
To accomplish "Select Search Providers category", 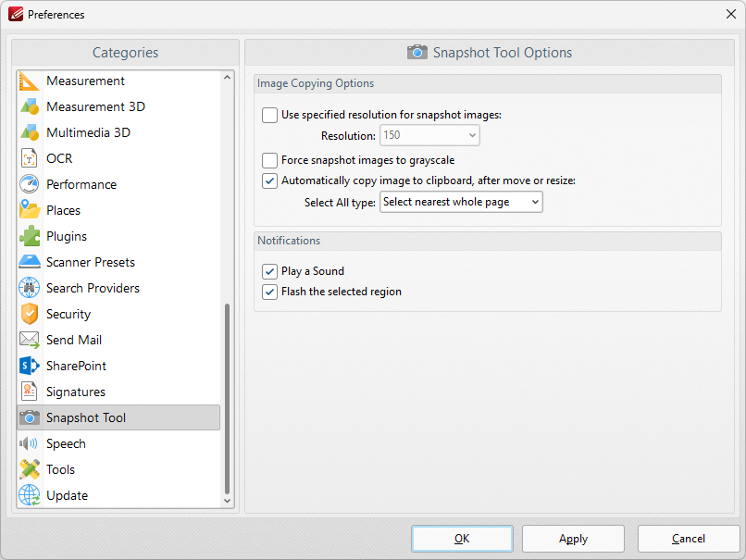I will tap(118, 288).
